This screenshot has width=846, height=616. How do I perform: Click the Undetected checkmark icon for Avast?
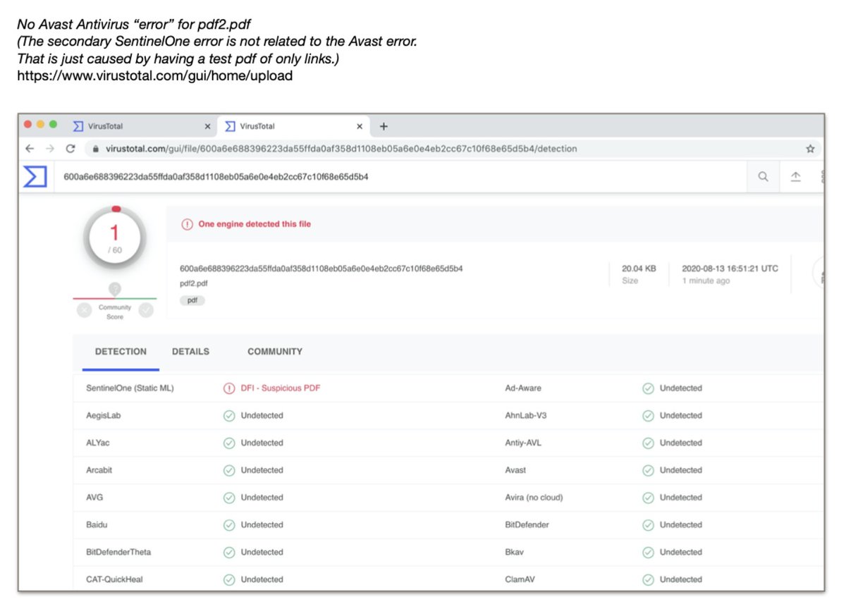648,470
